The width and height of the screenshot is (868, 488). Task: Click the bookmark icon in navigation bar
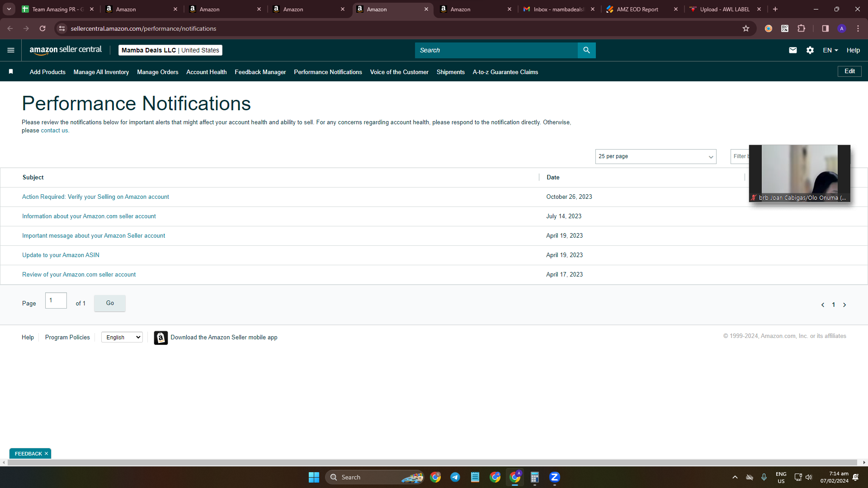click(x=11, y=71)
